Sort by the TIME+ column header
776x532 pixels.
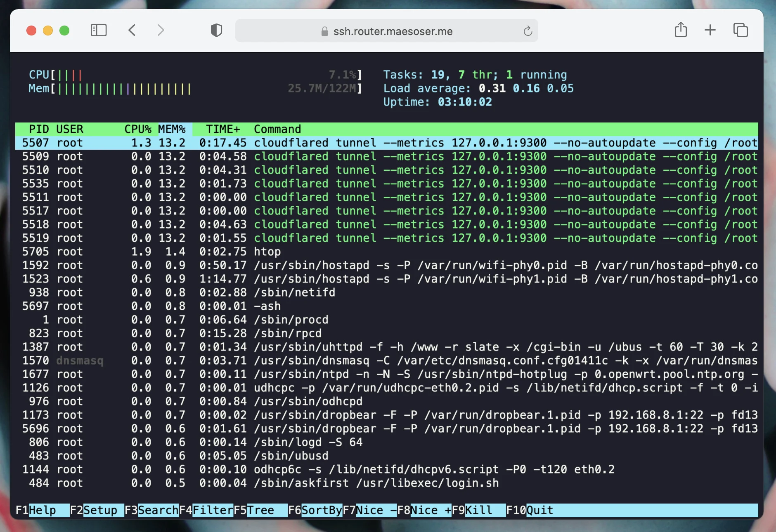pos(223,129)
